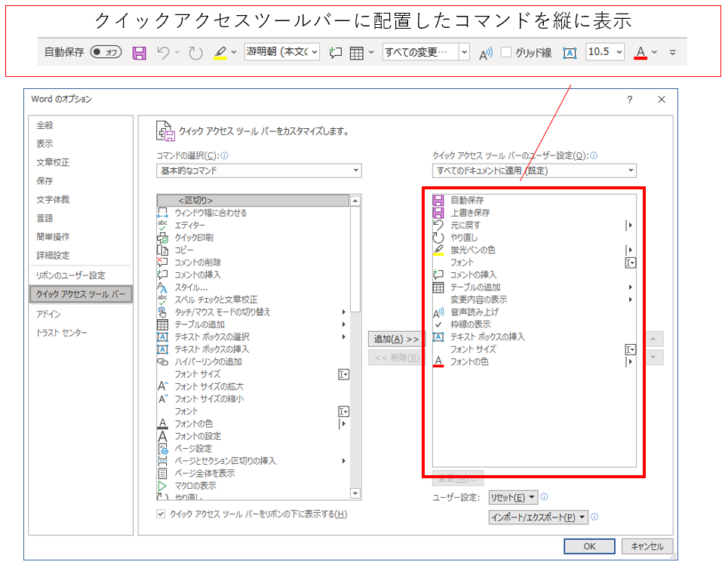Click the highlighter pen icon in toolbar
This screenshot has height=571, width=728.
tap(220, 53)
